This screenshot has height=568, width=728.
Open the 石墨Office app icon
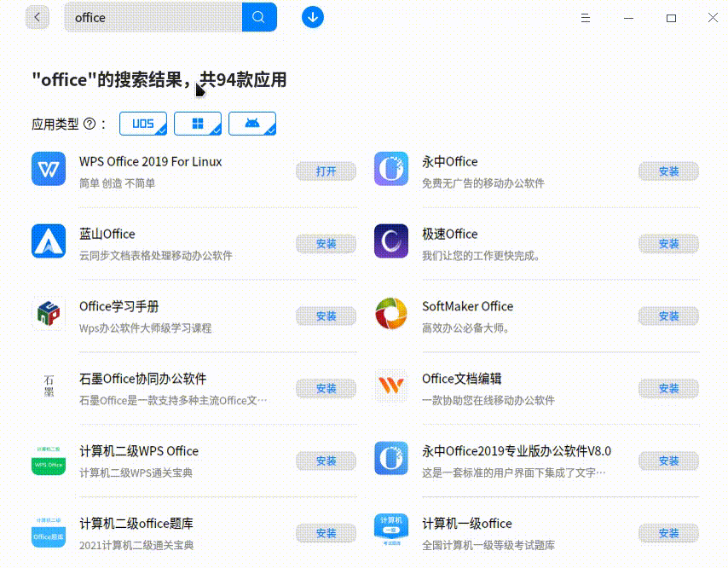(x=49, y=386)
